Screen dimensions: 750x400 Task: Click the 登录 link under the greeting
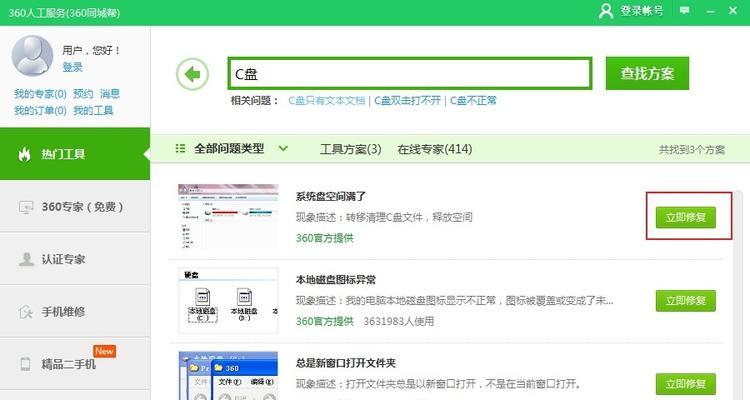click(73, 67)
